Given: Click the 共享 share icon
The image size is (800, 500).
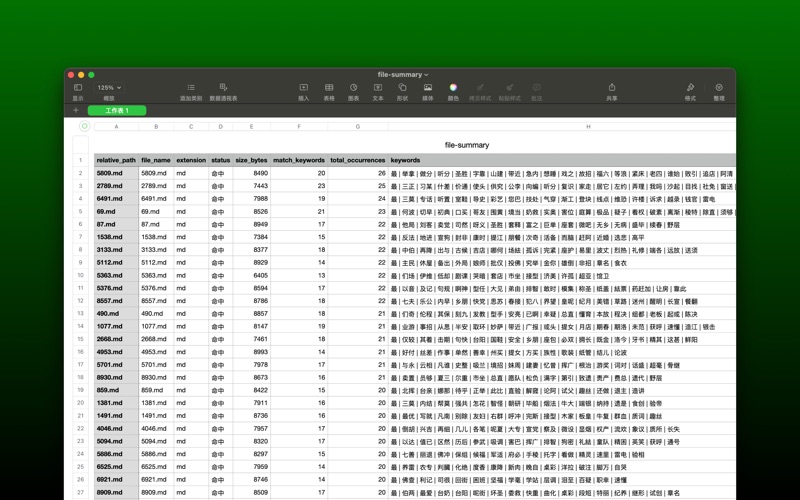Looking at the screenshot, I should tap(612, 87).
